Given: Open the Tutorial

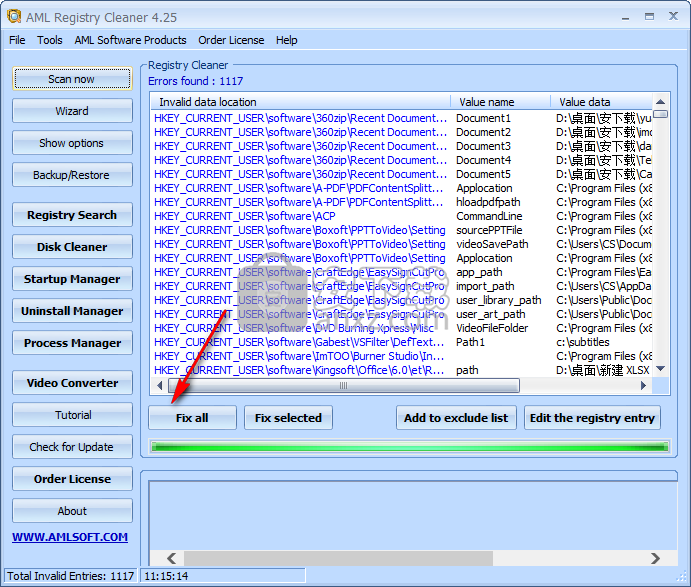Looking at the screenshot, I should (72, 415).
